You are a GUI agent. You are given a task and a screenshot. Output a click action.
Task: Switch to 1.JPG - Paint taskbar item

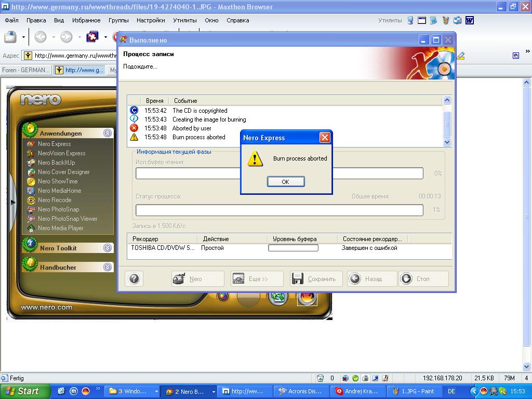(415, 391)
